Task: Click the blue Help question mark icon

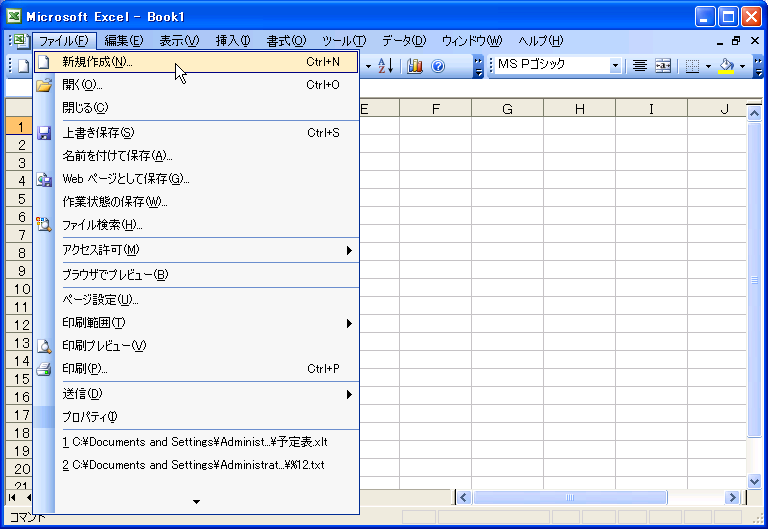Action: coord(438,66)
